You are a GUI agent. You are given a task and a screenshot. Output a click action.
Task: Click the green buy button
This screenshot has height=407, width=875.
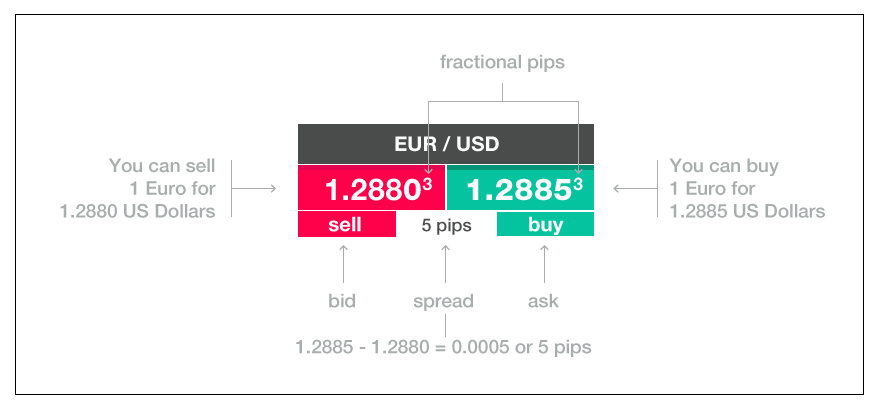[545, 224]
